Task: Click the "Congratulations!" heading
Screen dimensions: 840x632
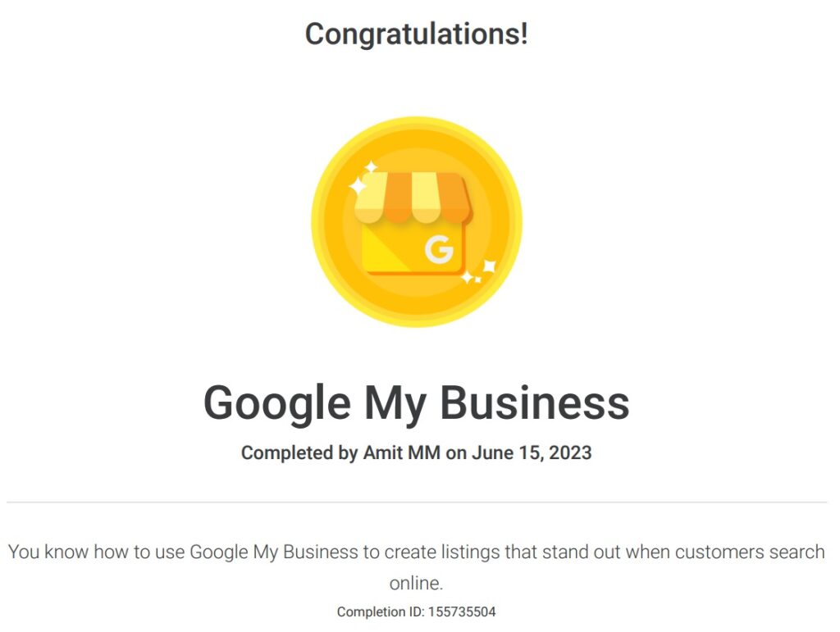Action: 417,34
